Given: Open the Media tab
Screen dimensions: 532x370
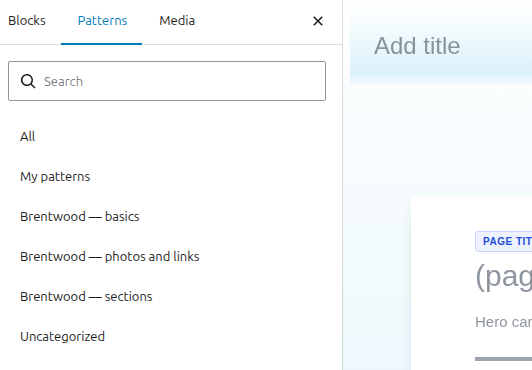Looking at the screenshot, I should 177,21.
